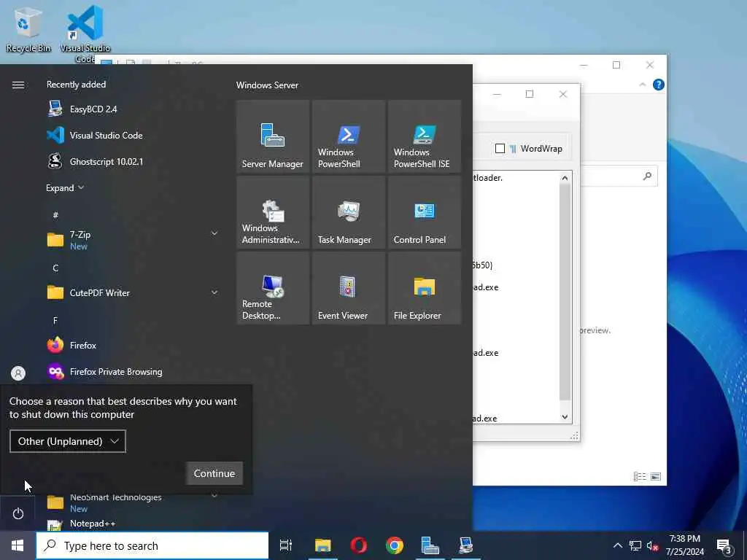Click the Show desktop strip
747x560 pixels.
(745, 545)
